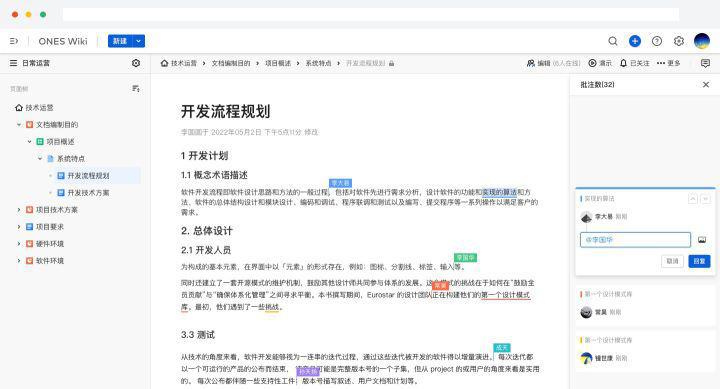This screenshot has height=389, width=720.
Task: Open help via the question mark icon
Action: point(657,41)
